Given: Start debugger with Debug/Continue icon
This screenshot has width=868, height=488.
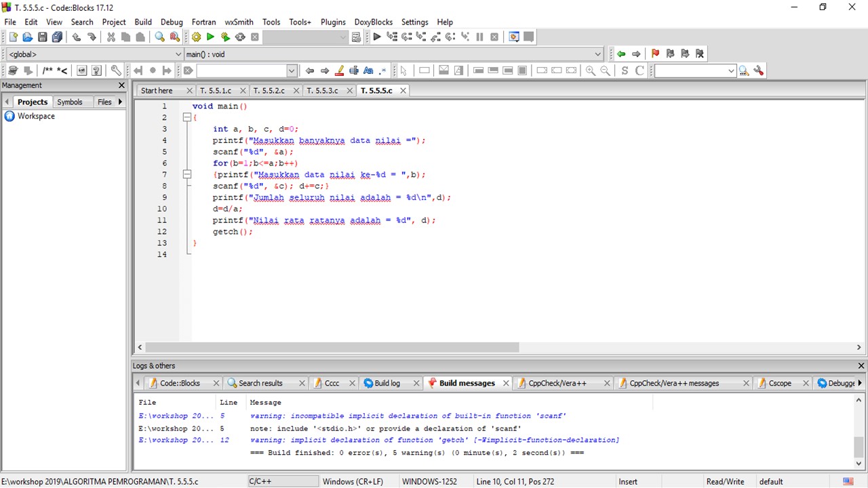Looking at the screenshot, I should pyautogui.click(x=377, y=37).
